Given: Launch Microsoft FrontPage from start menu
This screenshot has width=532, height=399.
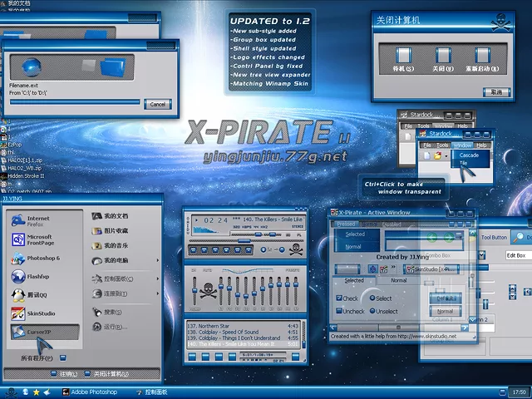Looking at the screenshot, I should pos(37,241).
